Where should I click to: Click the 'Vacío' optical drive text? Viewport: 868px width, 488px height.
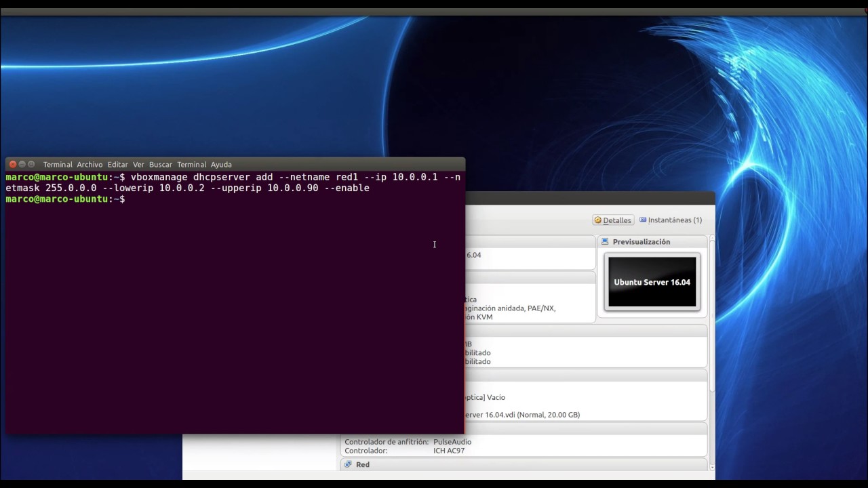496,397
